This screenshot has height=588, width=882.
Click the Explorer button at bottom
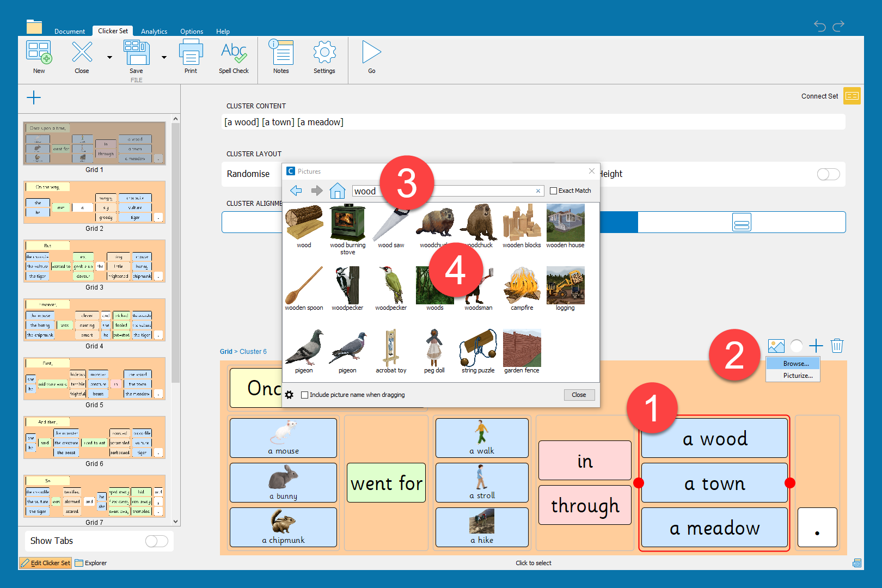[x=91, y=563]
